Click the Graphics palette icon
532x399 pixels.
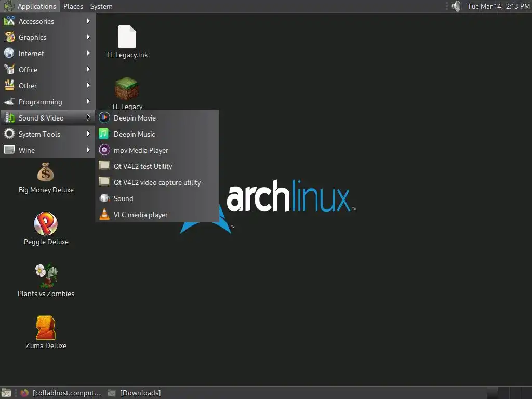(9, 37)
